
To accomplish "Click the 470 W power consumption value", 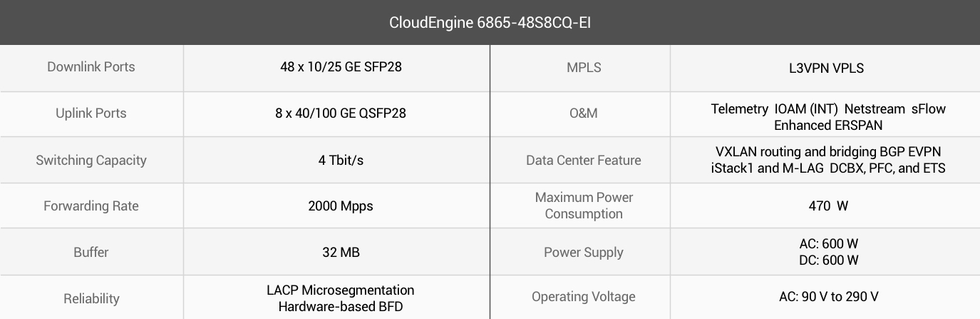I will click(x=828, y=206).
